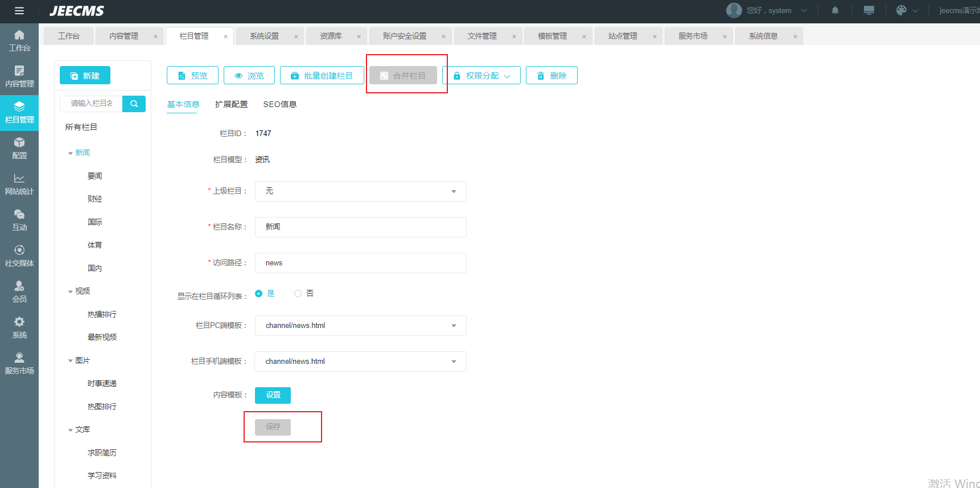Close the 模板管理 tab

point(584,36)
